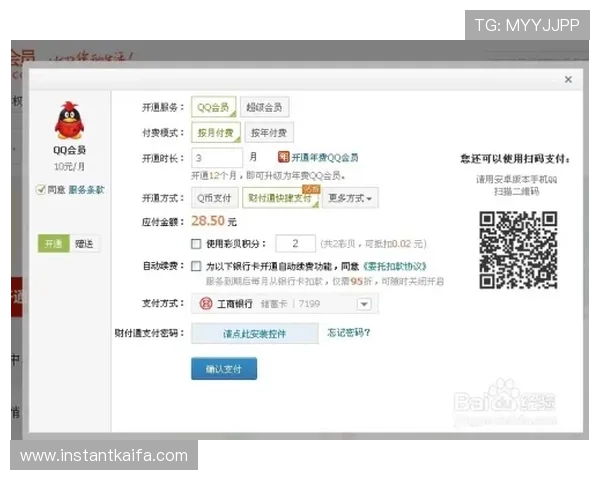This screenshot has height=480, width=600.
Task: Open the 忘记密码? link
Action: (x=349, y=333)
